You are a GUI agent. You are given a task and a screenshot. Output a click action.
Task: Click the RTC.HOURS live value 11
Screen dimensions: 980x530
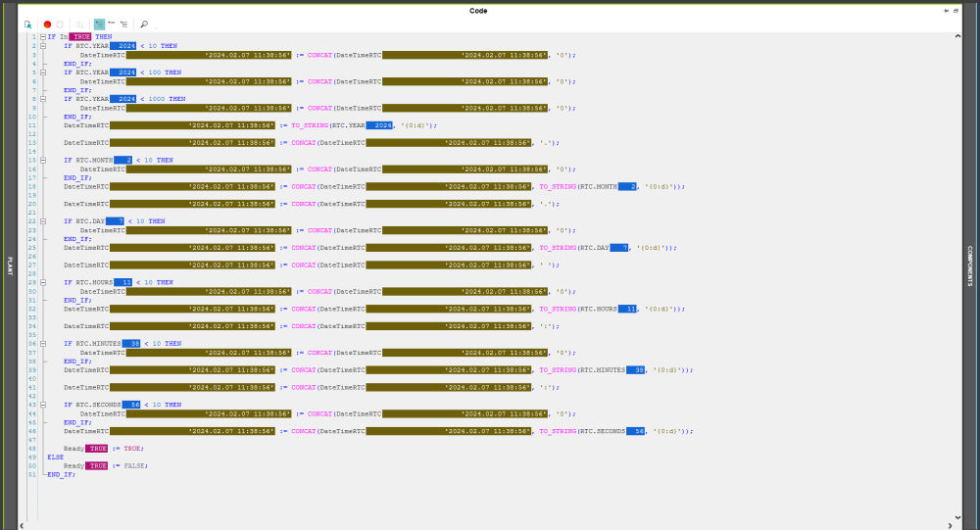[122, 282]
